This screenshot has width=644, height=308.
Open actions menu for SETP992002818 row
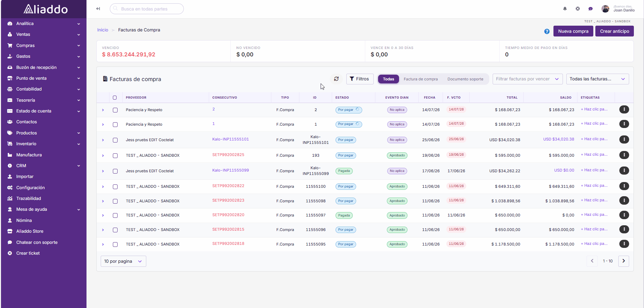tap(624, 244)
